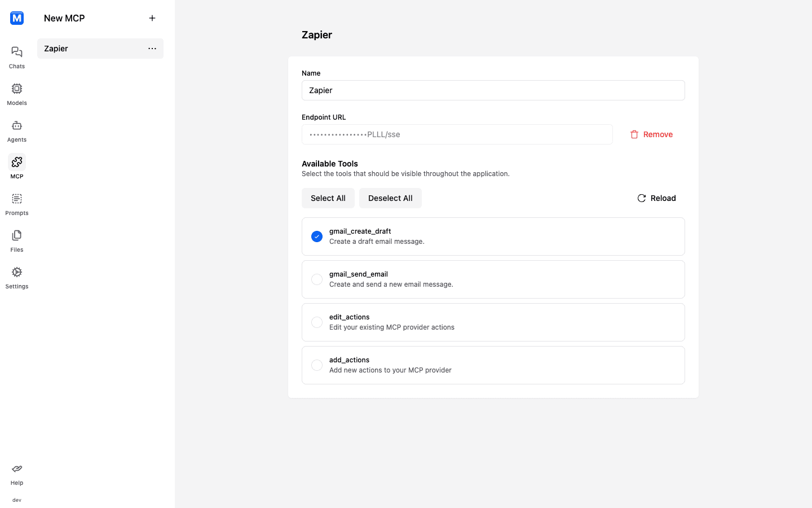This screenshot has height=508, width=812.
Task: Enable the edit_actions tool
Action: pos(317,322)
